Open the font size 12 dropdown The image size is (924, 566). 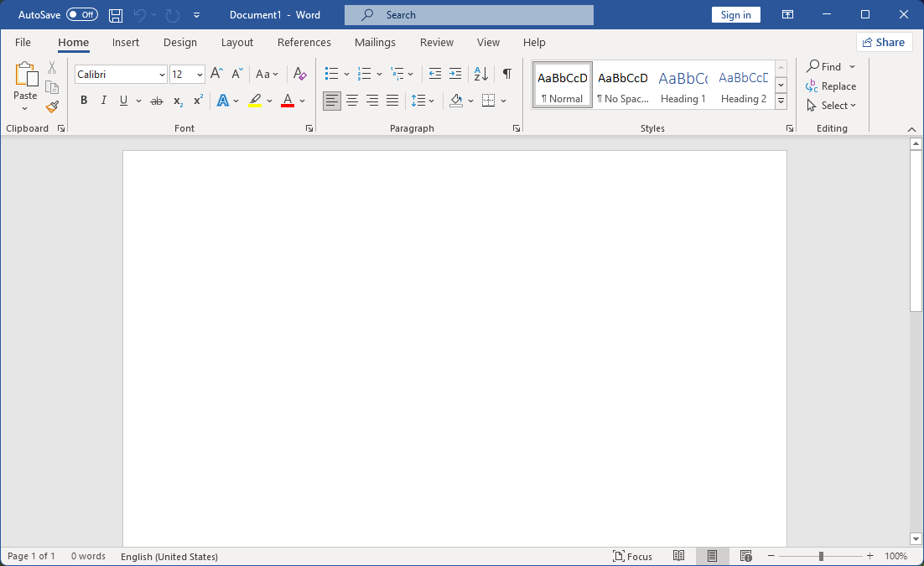[200, 75]
